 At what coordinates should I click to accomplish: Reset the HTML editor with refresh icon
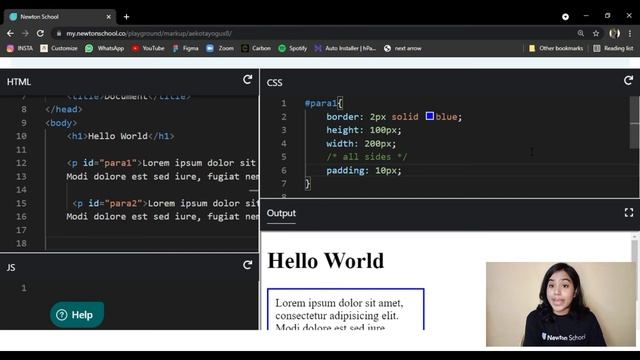tap(247, 80)
